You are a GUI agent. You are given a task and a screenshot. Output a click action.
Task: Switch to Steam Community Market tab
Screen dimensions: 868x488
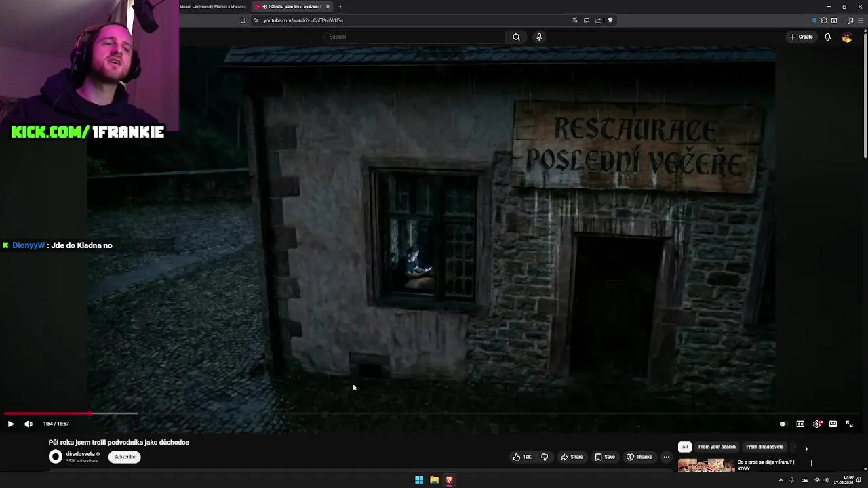(212, 7)
